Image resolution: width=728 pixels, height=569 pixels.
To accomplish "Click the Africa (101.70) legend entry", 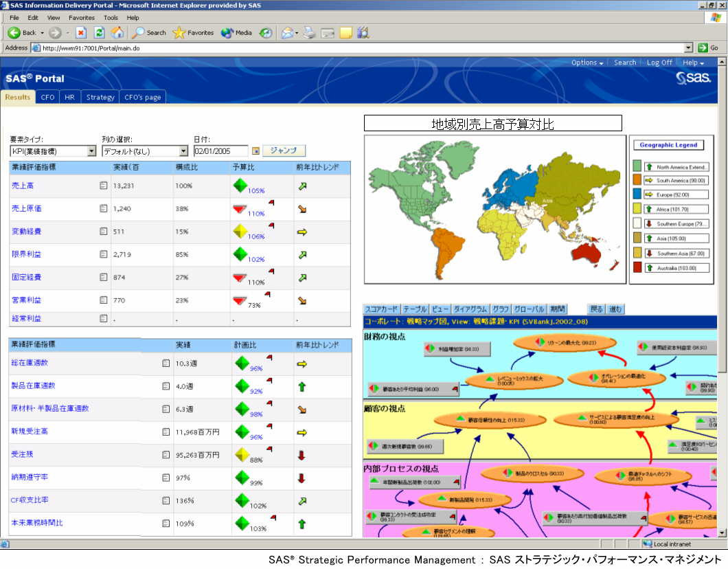I will 676,209.
